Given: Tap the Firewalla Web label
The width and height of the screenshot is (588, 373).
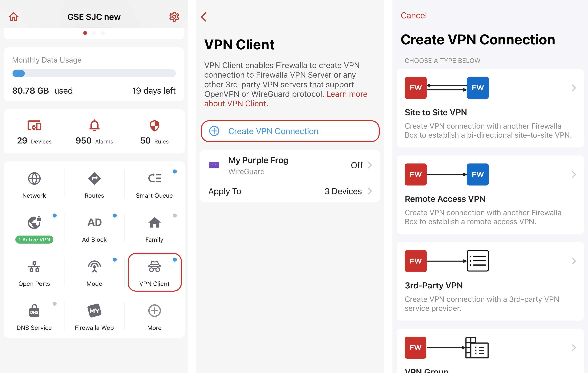Looking at the screenshot, I should click(x=94, y=328).
